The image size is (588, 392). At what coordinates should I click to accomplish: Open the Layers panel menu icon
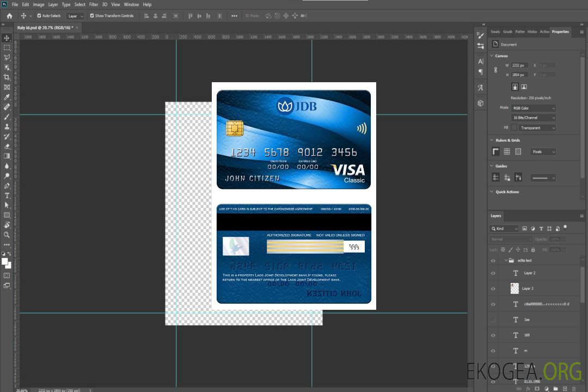point(581,216)
